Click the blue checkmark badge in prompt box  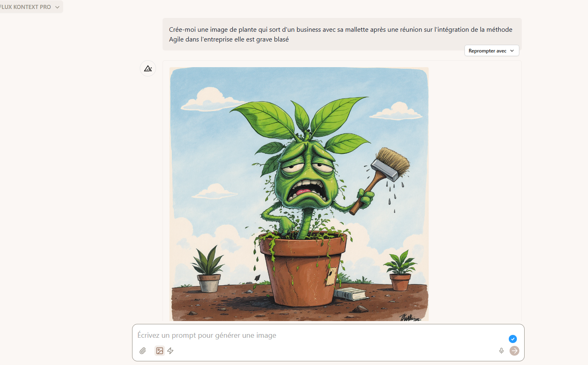513,339
